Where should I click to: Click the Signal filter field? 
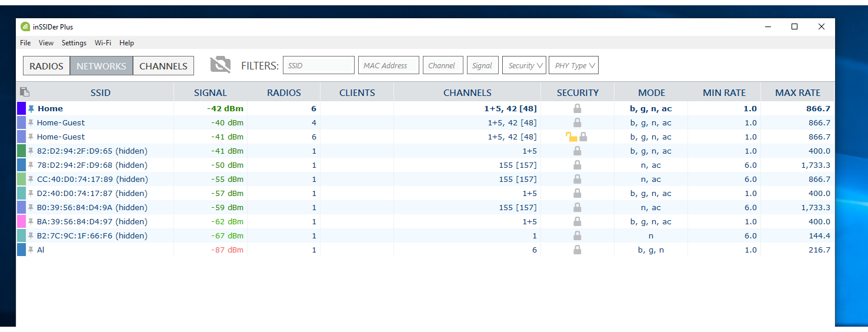pyautogui.click(x=483, y=65)
